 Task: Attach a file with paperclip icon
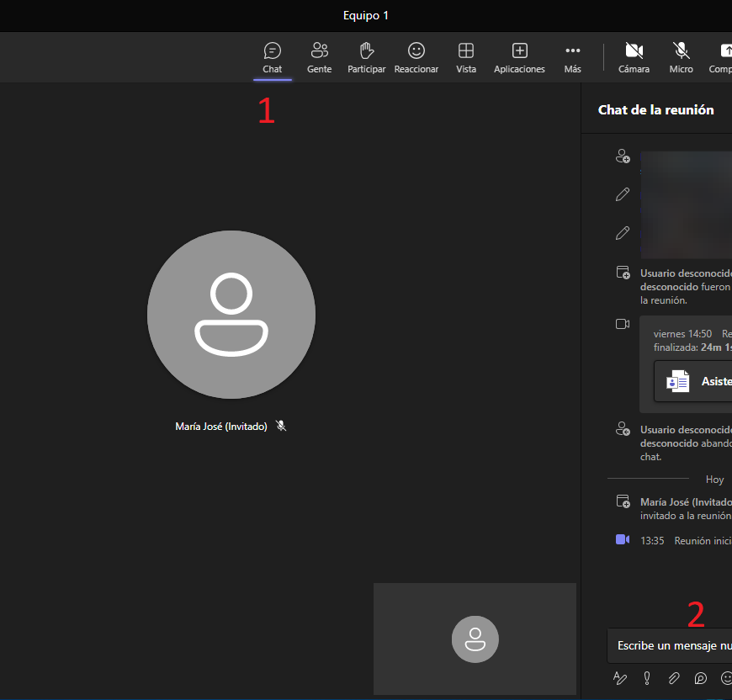674,678
